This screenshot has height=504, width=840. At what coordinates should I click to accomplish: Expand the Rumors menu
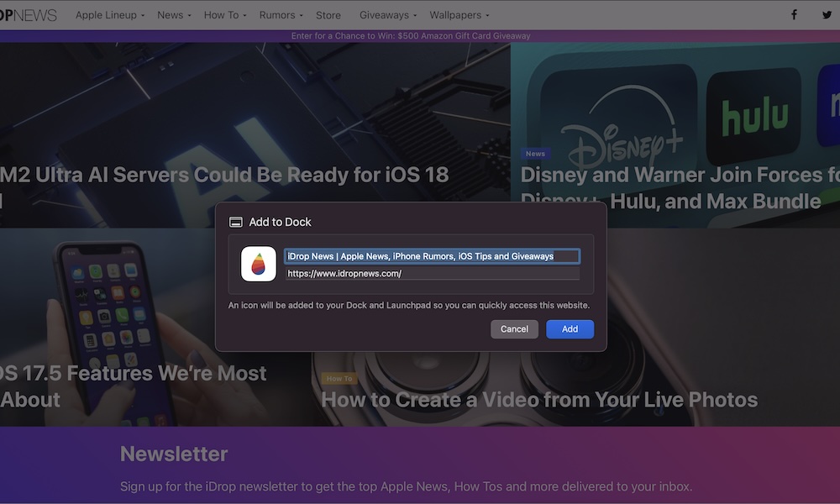281,15
